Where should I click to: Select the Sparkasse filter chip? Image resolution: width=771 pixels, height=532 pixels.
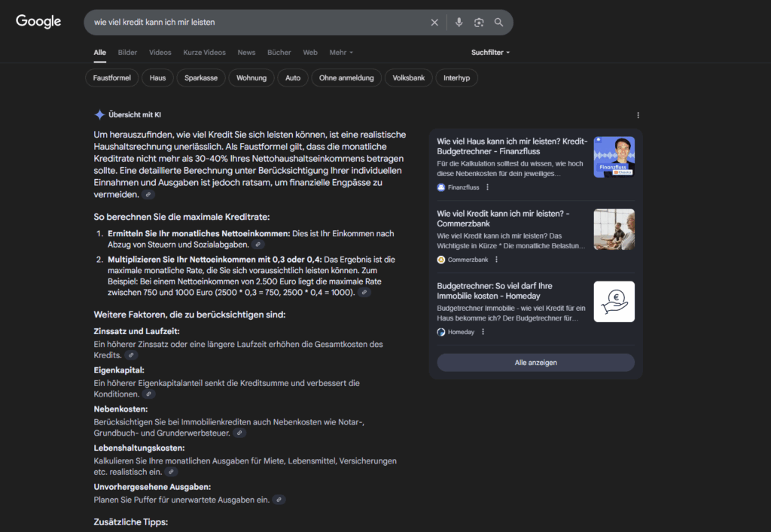coord(201,78)
